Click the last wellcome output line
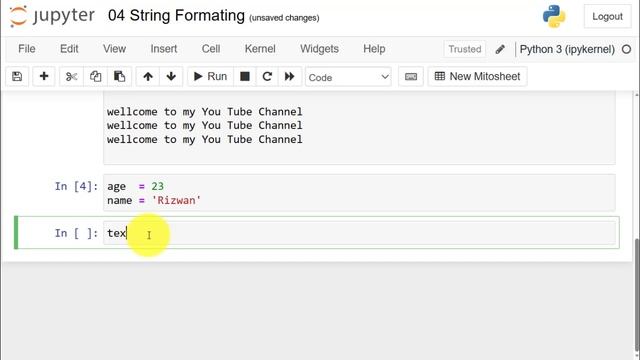The width and height of the screenshot is (640, 360). [204, 140]
